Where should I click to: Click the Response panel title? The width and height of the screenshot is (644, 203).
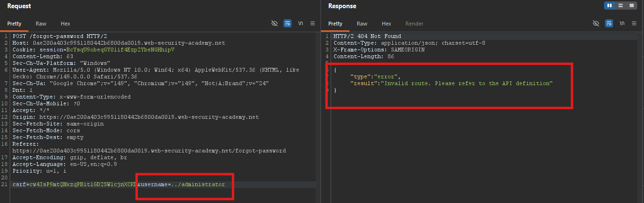point(342,6)
